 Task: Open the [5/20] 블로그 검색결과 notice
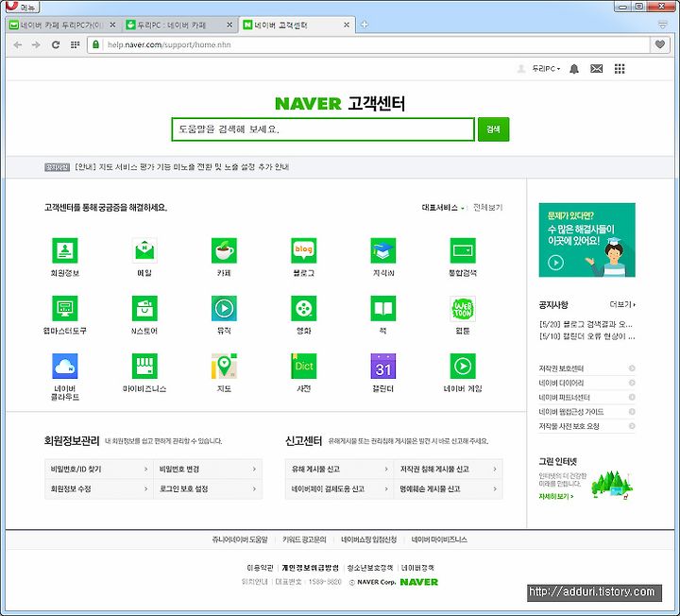coord(586,324)
